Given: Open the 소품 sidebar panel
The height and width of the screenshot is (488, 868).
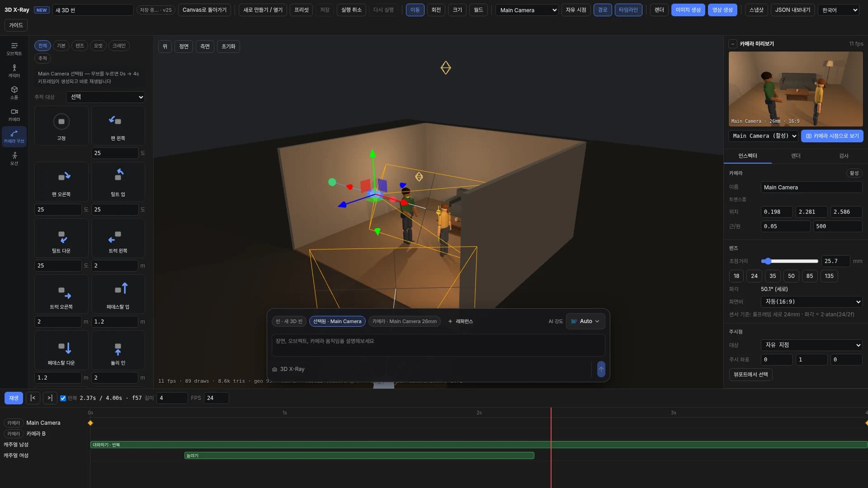Looking at the screenshot, I should click(x=14, y=93).
